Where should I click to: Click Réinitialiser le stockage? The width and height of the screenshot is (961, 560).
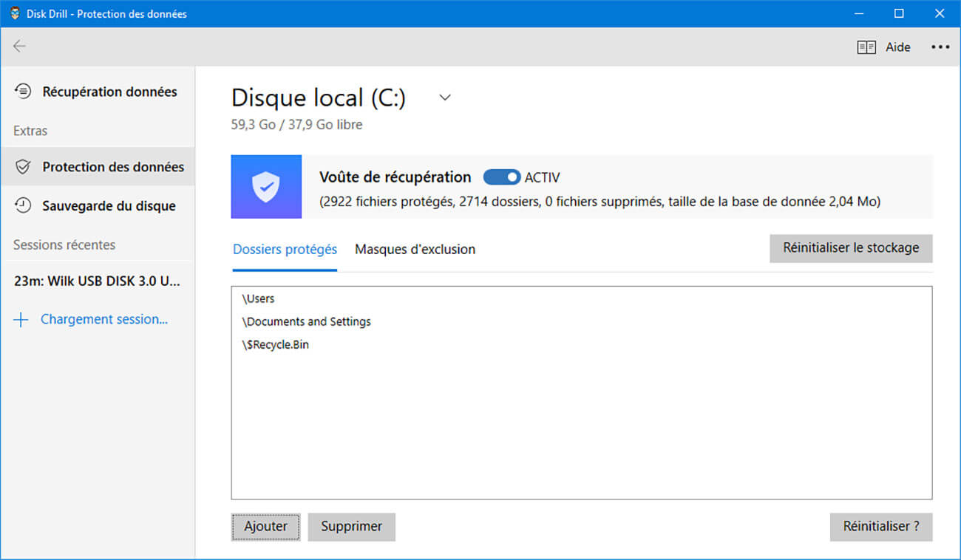pyautogui.click(x=851, y=248)
